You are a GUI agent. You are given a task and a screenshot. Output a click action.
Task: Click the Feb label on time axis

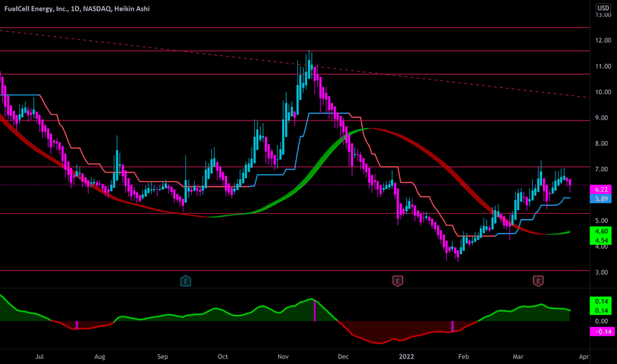coord(463,357)
